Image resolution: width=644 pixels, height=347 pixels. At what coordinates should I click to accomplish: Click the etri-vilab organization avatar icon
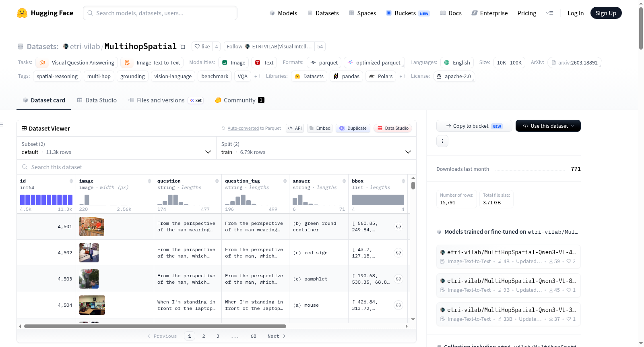pos(66,46)
